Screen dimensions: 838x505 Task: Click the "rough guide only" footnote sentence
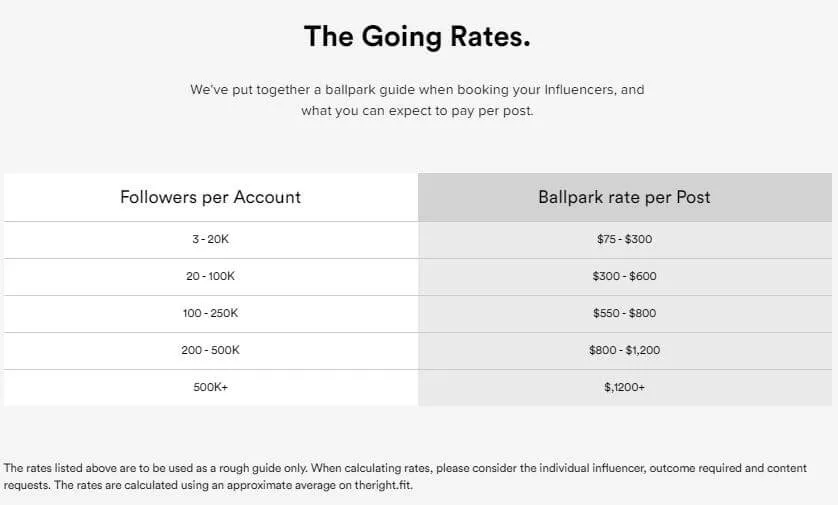(150, 468)
